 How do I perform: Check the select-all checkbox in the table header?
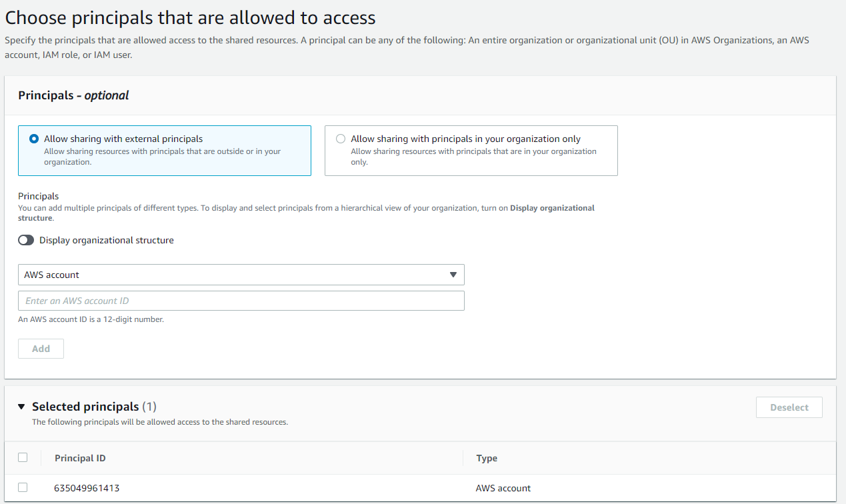(x=23, y=457)
